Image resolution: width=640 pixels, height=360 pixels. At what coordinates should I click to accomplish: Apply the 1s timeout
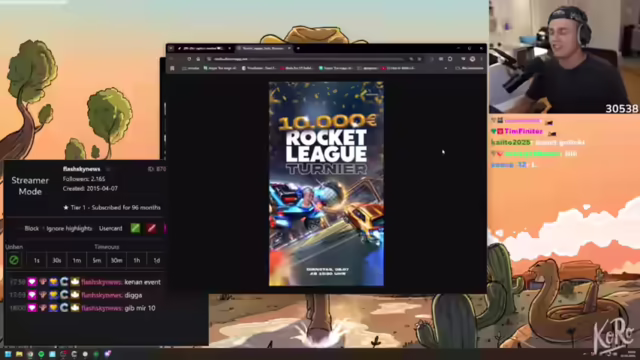pos(37,260)
